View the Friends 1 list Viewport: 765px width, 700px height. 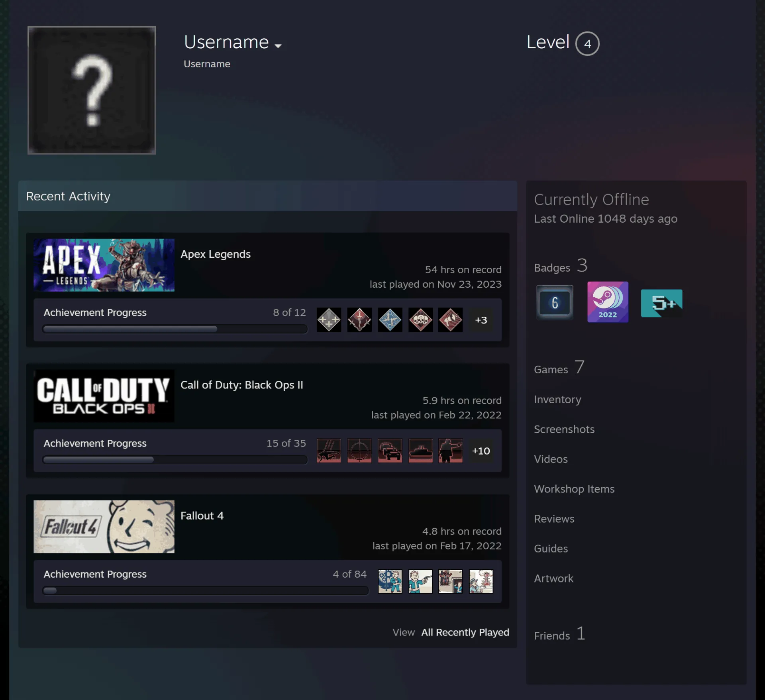click(x=559, y=634)
